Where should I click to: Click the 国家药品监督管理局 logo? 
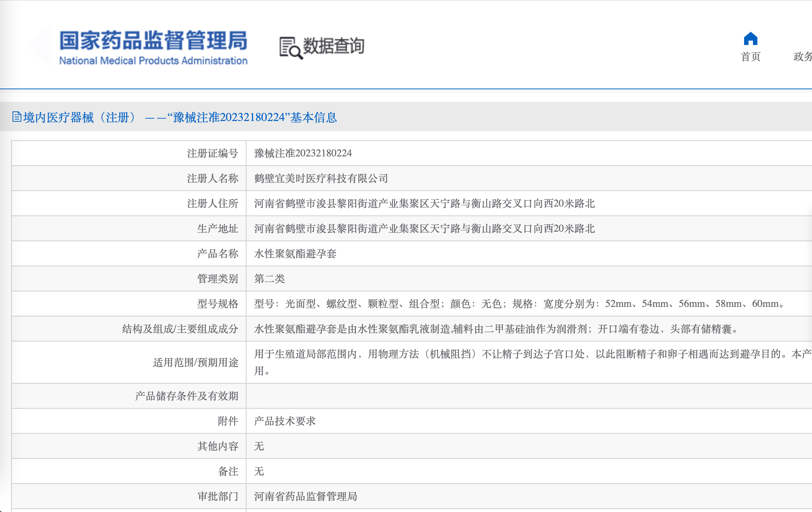tap(153, 40)
